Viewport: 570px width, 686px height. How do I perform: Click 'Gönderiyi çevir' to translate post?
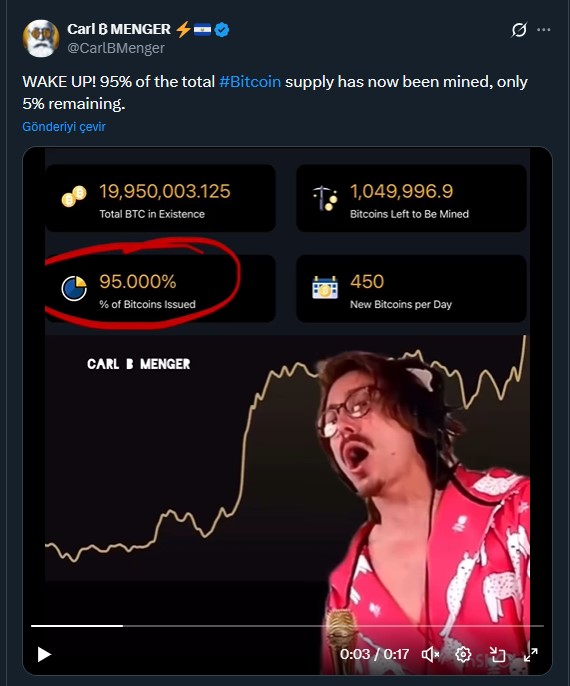point(64,127)
